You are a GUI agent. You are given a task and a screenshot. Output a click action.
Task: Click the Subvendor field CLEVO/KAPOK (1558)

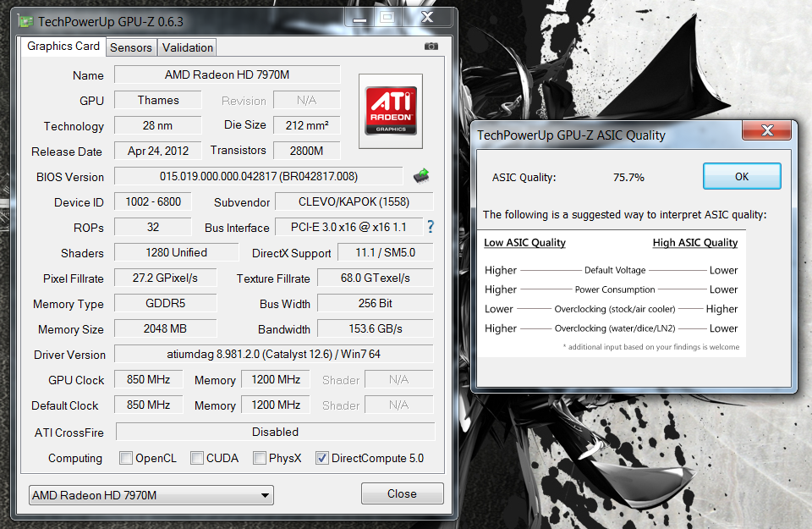click(x=354, y=201)
